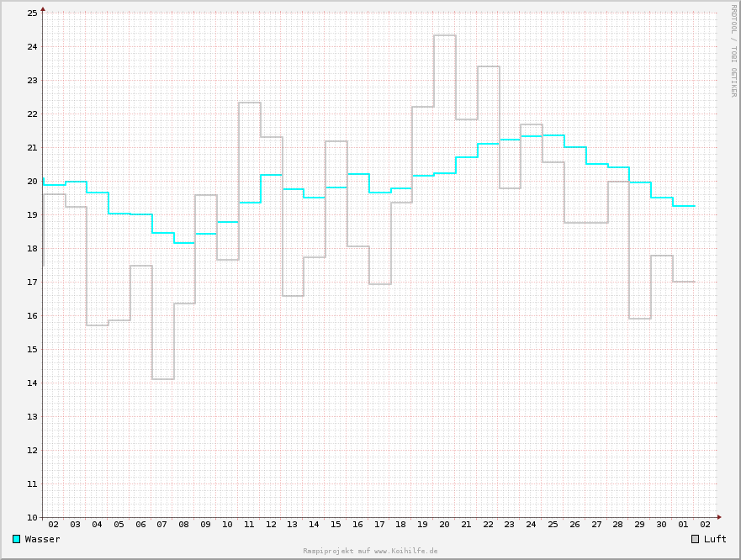The width and height of the screenshot is (741, 560).
Task: Click the red arrow atop the y-axis
Action: 43,9
